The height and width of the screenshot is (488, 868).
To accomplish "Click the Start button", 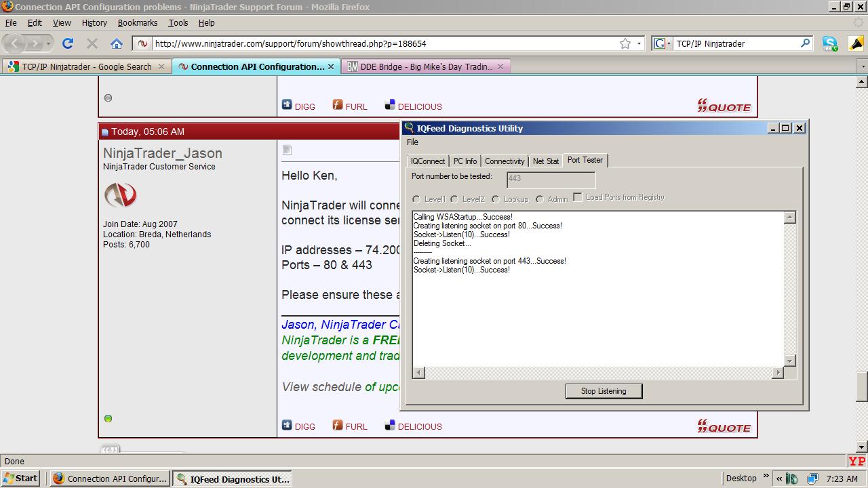I will (x=20, y=479).
